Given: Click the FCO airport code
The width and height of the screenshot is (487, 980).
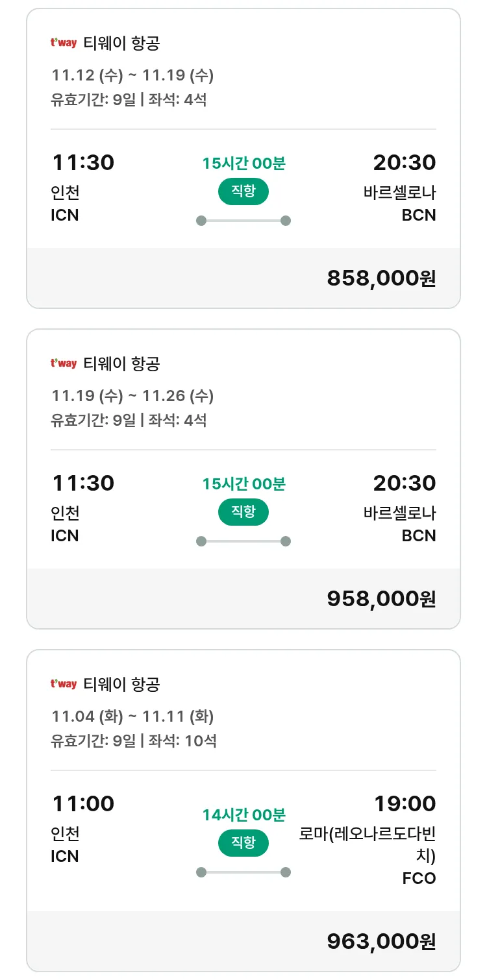Looking at the screenshot, I should [419, 879].
